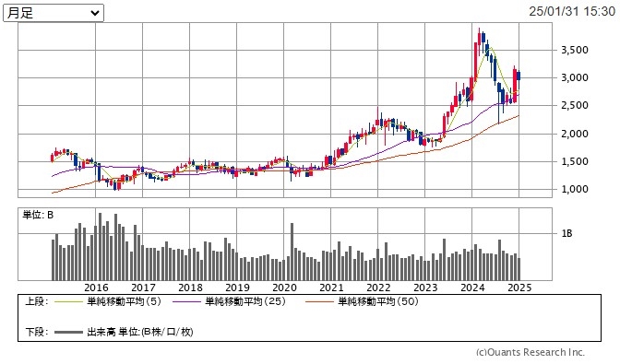The height and width of the screenshot is (364, 620).
Task: Click the 2020 year axis label
Action: pos(285,288)
